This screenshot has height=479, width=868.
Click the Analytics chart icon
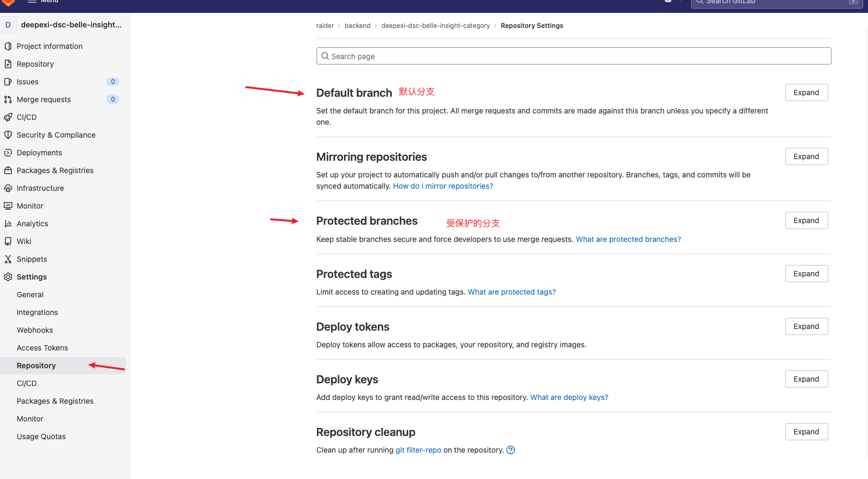(8, 224)
